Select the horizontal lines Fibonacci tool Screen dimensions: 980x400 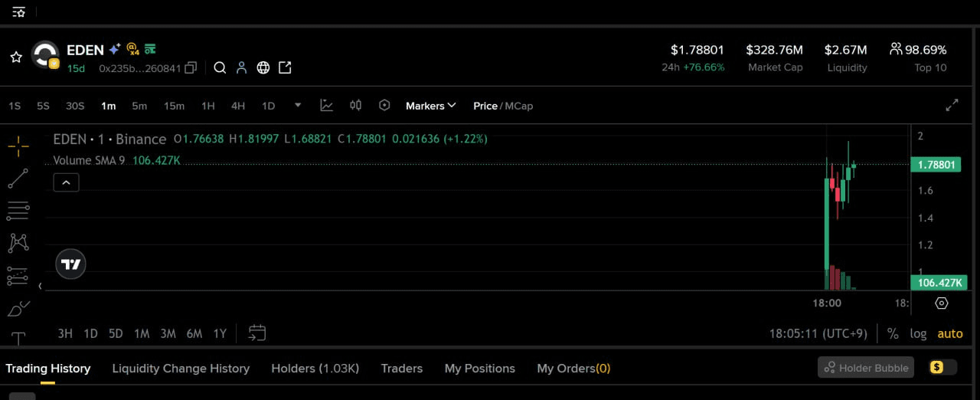[18, 211]
